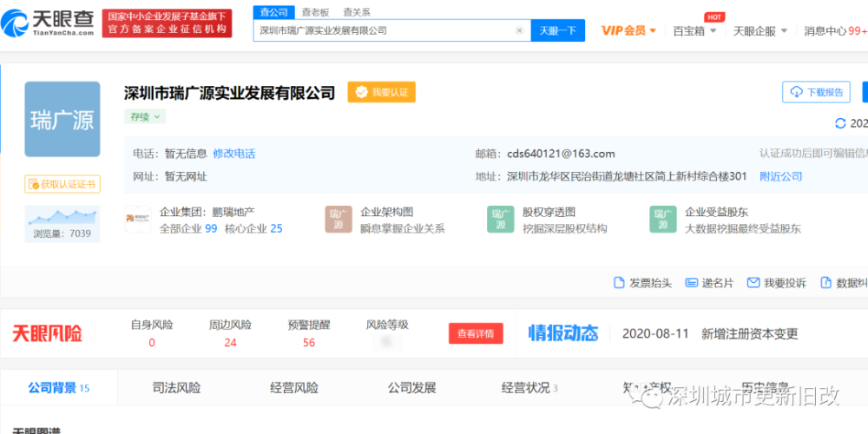Click the 自身风险 count 0
This screenshot has height=434, width=868.
pyautogui.click(x=152, y=343)
